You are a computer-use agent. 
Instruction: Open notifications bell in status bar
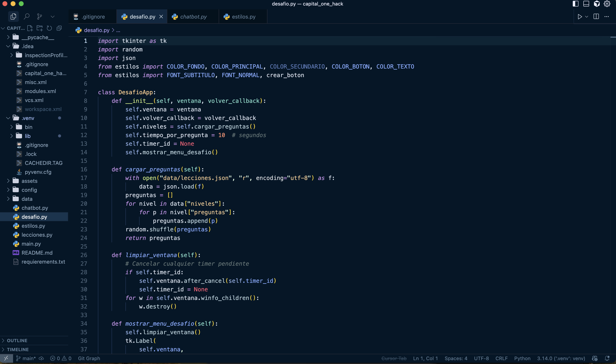tap(607, 358)
